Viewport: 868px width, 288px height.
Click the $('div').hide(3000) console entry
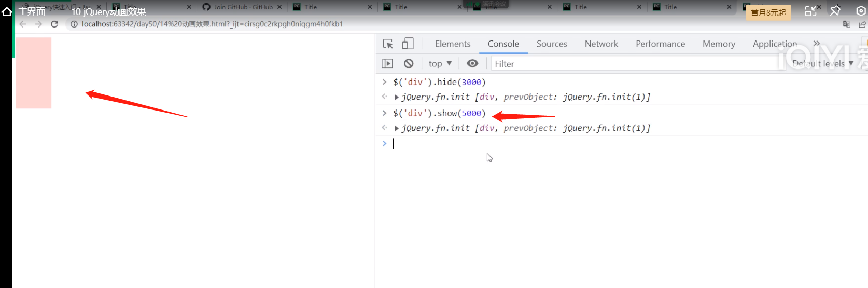[439, 82]
